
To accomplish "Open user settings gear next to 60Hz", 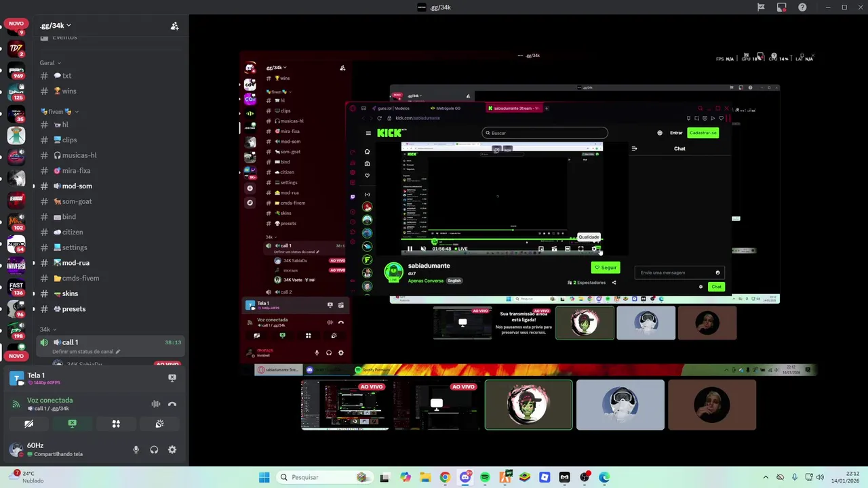I will point(172,449).
